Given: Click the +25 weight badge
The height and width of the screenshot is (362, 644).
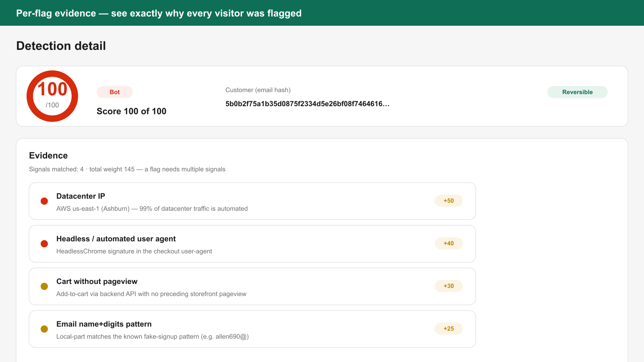Looking at the screenshot, I should (449, 329).
